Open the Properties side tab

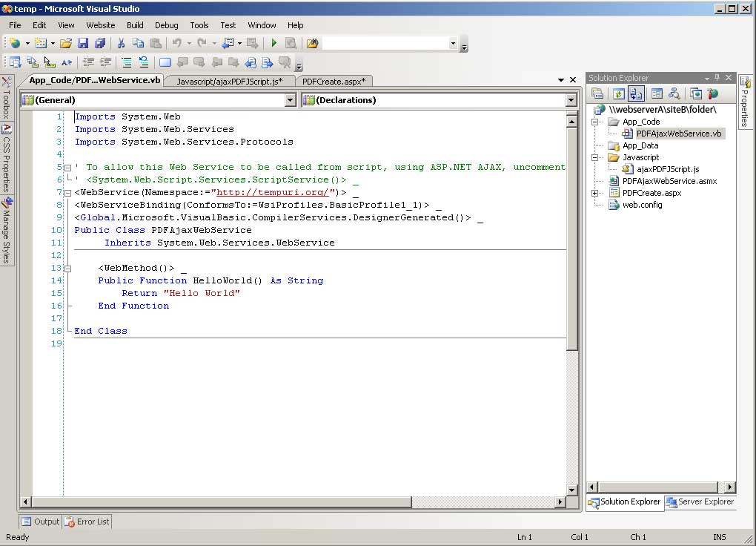point(746,102)
